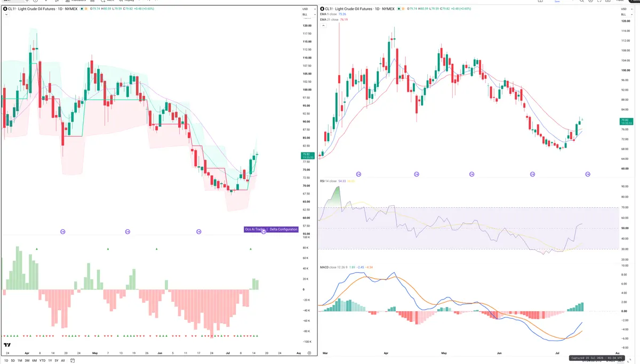This screenshot has width=640, height=364.
Task: Click right chart event marker in mid-April
Action: click(x=416, y=174)
